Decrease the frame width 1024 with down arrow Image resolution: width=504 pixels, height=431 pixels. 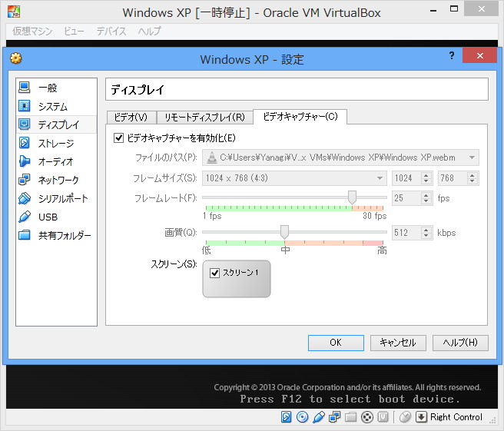[426, 181]
